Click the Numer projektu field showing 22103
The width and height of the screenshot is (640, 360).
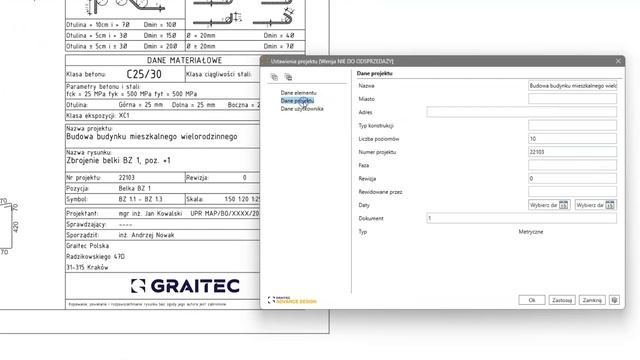pyautogui.click(x=572, y=152)
